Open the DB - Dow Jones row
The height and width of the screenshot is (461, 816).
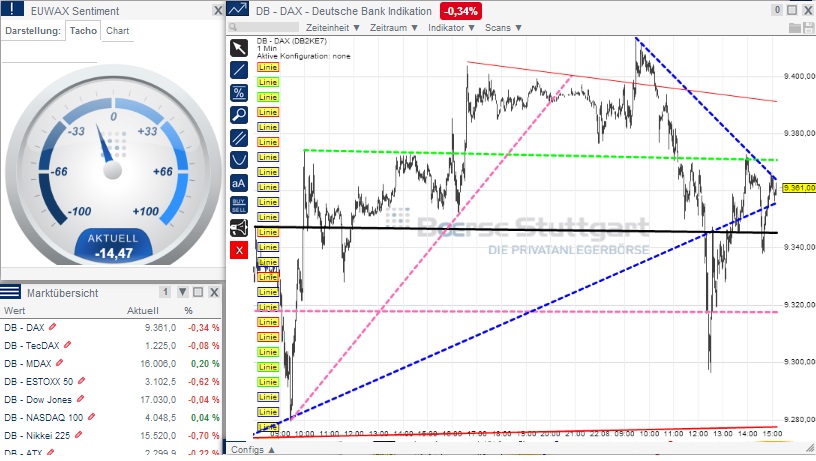111,400
